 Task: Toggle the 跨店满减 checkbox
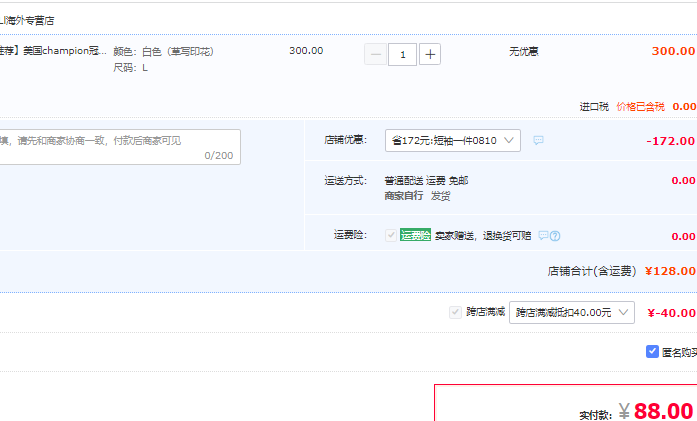tap(455, 312)
